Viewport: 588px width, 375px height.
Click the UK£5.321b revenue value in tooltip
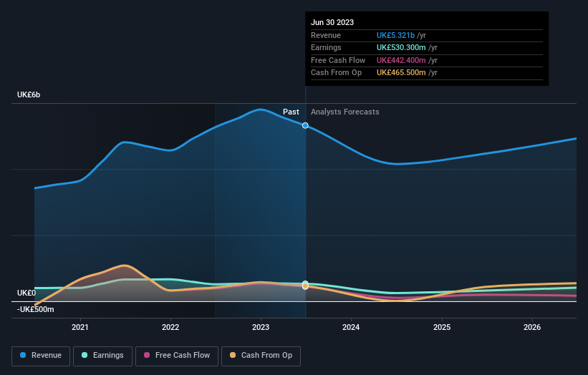pyautogui.click(x=395, y=35)
